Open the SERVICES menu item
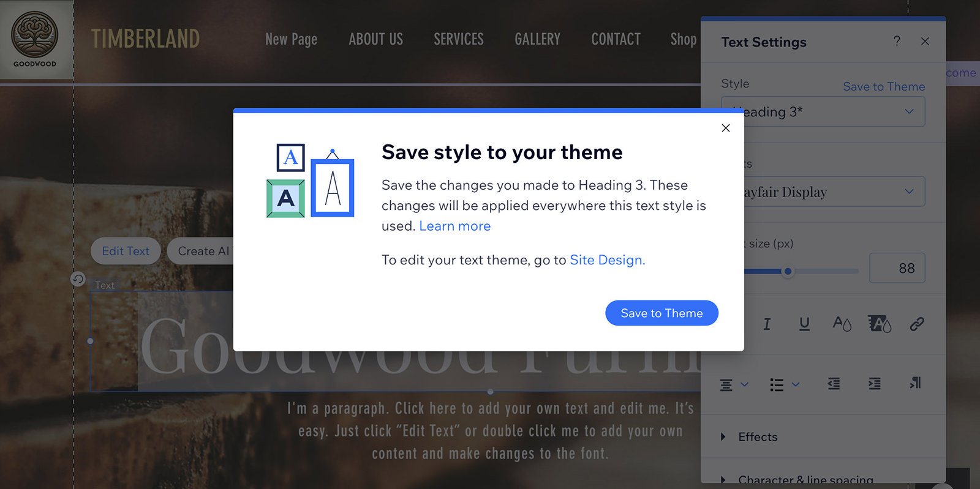Screen dimensions: 980x489 (459, 39)
